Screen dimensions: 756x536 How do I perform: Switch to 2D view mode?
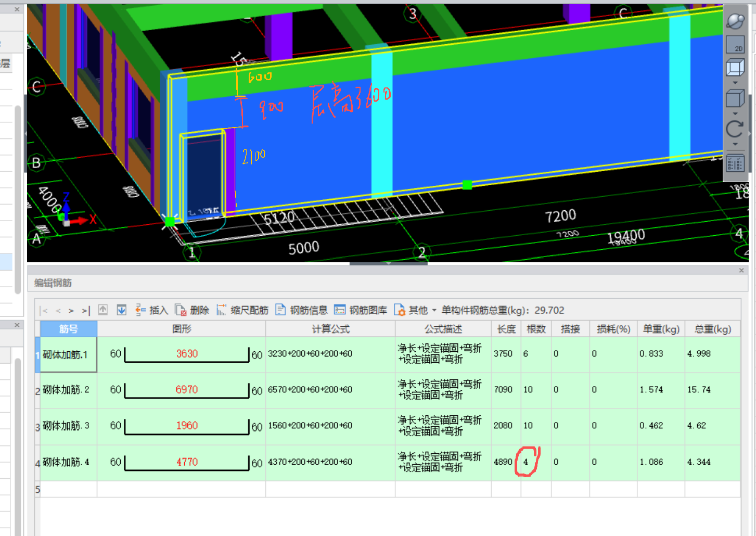tap(735, 45)
